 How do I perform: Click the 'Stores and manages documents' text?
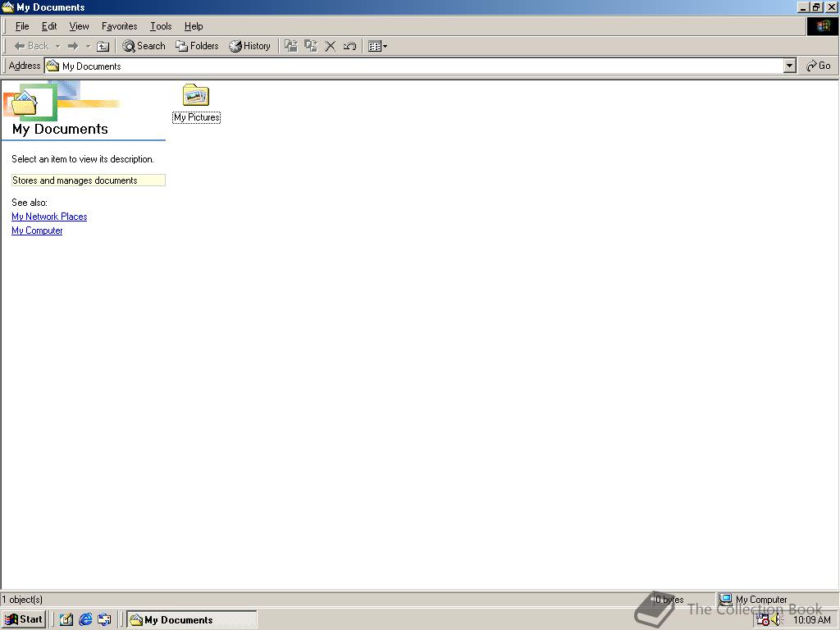pyautogui.click(x=75, y=180)
